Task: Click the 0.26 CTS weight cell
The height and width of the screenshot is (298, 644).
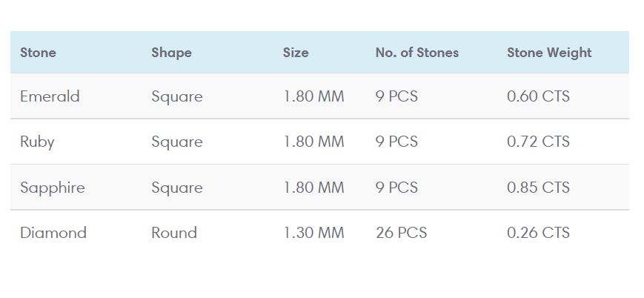Action: tap(538, 233)
